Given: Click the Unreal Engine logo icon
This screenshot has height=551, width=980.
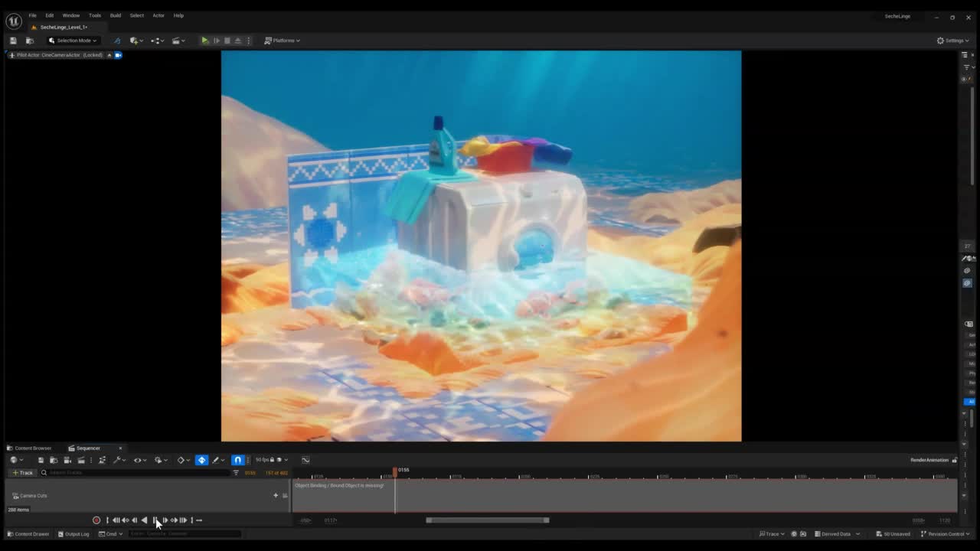Looking at the screenshot, I should tap(14, 21).
